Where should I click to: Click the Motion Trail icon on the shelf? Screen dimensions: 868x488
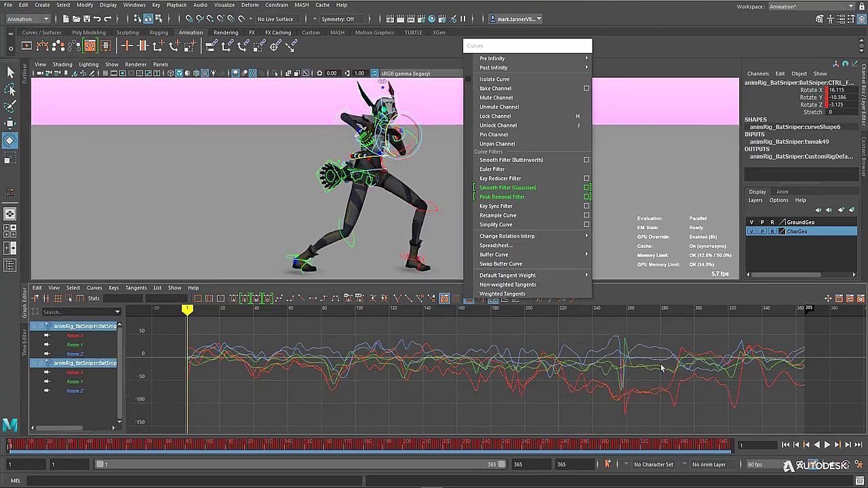click(x=43, y=46)
